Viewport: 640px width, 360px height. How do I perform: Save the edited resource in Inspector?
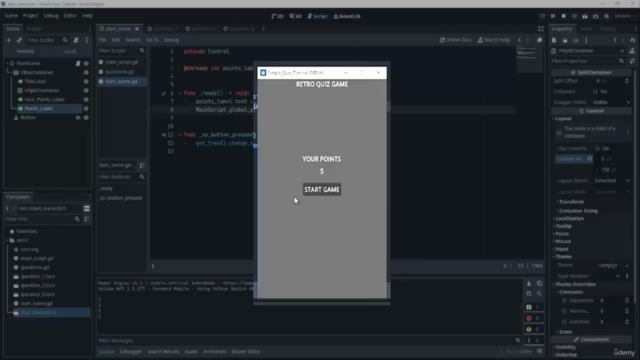(x=576, y=40)
